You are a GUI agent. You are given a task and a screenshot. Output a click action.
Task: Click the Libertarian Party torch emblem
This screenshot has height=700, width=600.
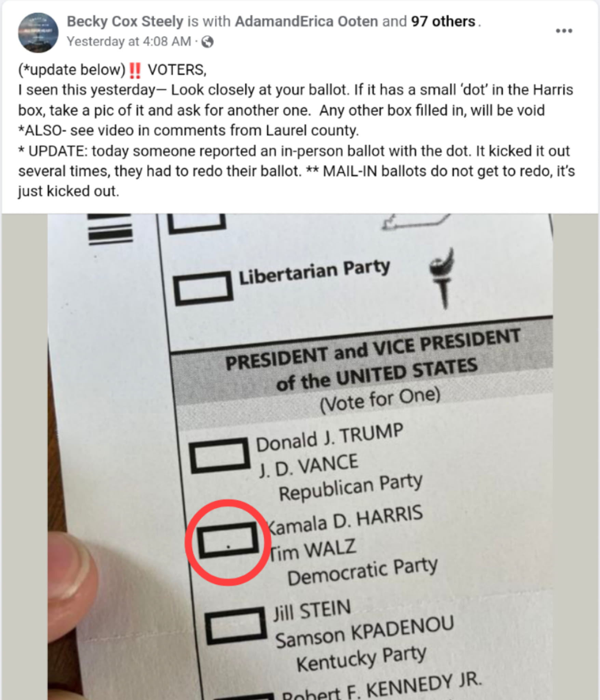[443, 277]
